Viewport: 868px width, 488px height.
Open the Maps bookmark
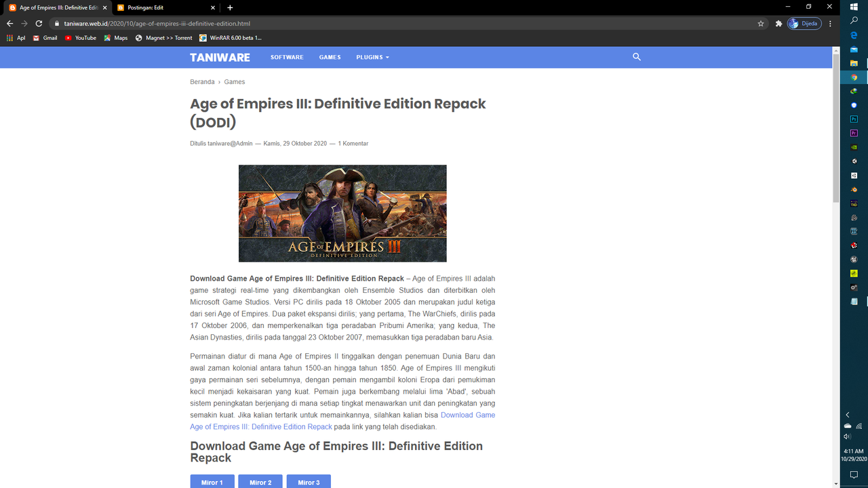(116, 38)
